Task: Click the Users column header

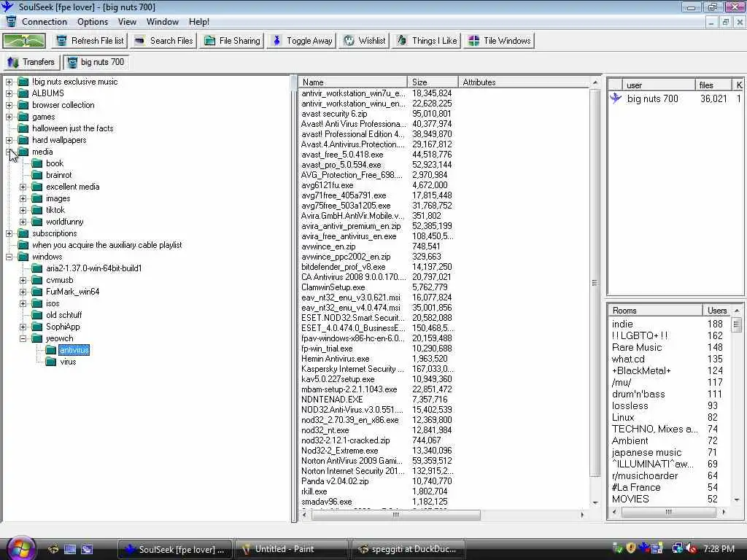Action: [x=717, y=311]
